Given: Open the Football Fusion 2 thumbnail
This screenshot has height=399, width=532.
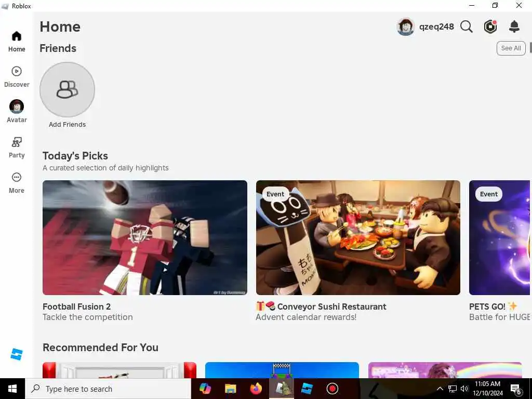Looking at the screenshot, I should tap(145, 237).
